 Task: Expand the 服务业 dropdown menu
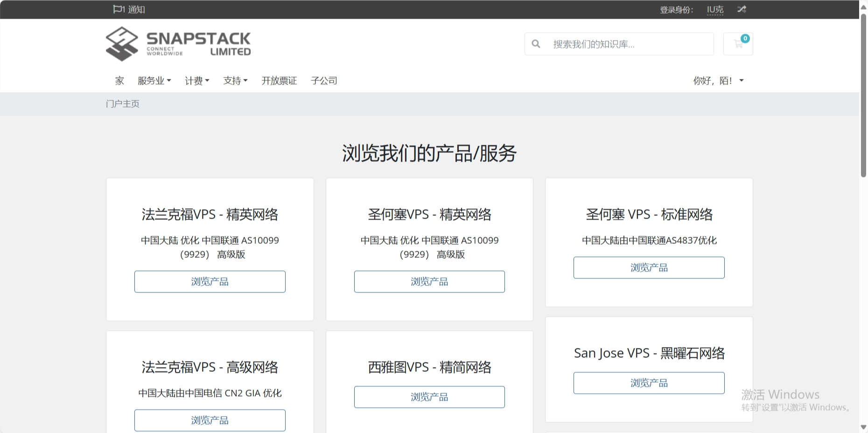click(x=154, y=80)
